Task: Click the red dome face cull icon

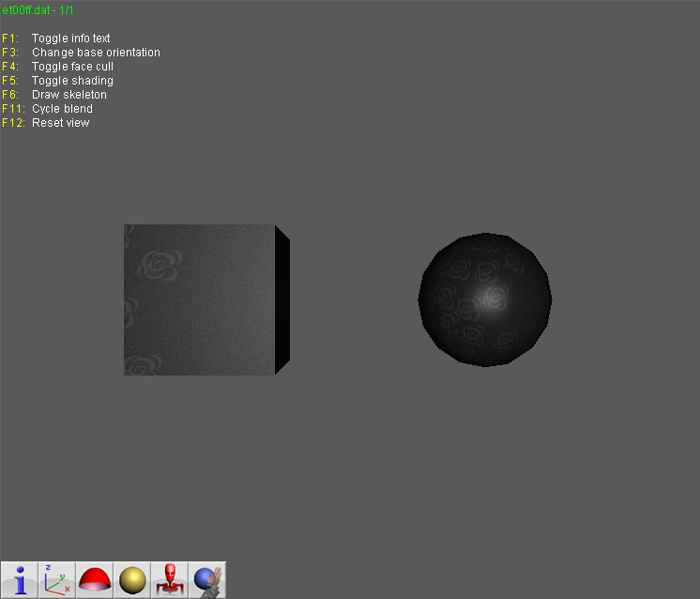Action: pos(95,580)
